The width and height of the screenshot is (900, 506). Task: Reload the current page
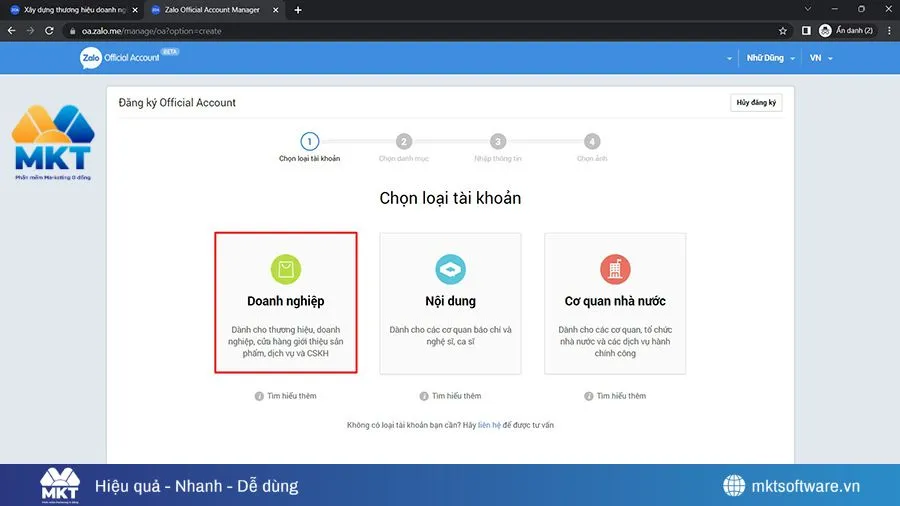pyautogui.click(x=49, y=31)
